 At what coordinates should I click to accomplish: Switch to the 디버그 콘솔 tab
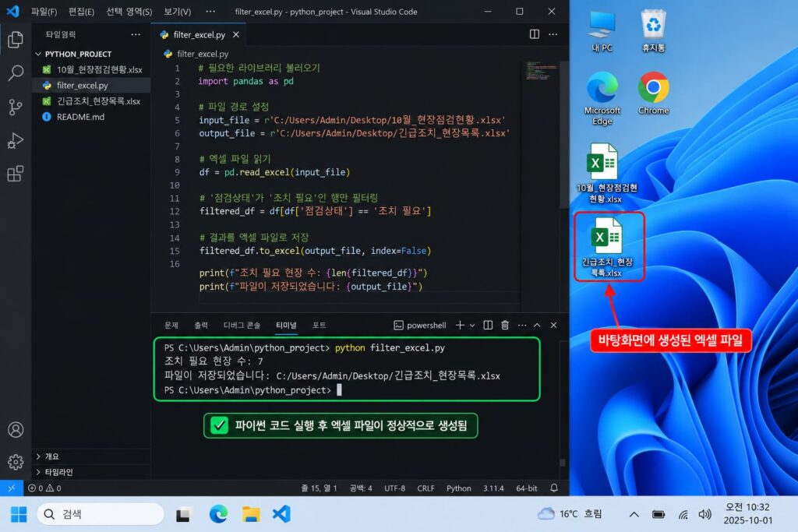click(242, 325)
